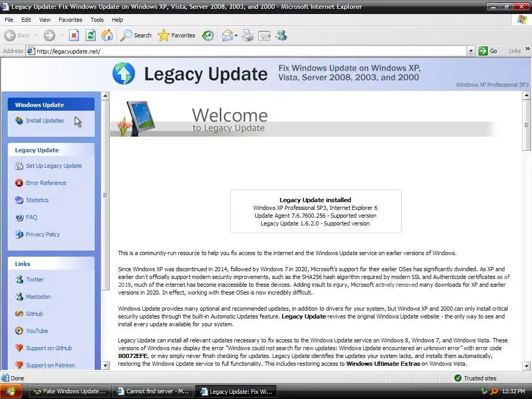Viewport: 532px width, 399px height.
Task: Open the Favorites menu
Action: (70, 20)
